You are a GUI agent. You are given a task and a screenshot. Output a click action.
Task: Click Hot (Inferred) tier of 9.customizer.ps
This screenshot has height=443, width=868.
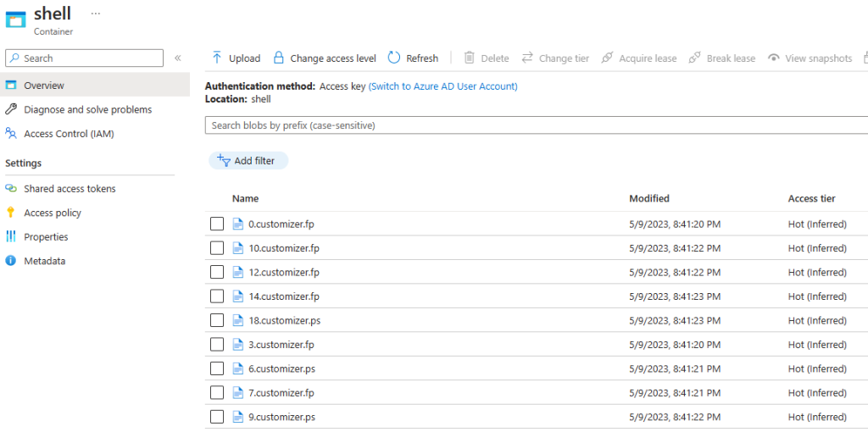[818, 417]
